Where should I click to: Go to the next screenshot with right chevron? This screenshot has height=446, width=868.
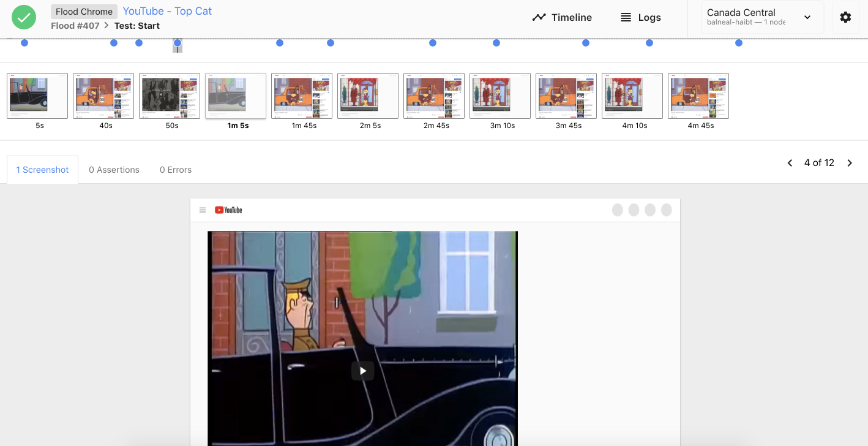click(850, 163)
